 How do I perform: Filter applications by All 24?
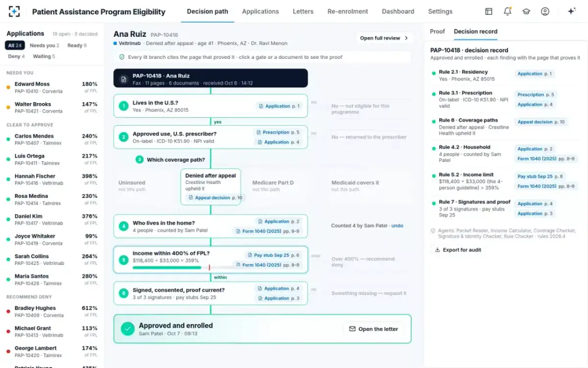(x=15, y=46)
